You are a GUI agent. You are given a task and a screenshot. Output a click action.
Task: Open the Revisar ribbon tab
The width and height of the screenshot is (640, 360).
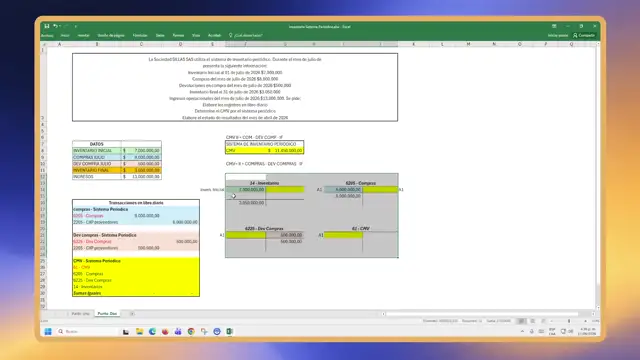point(178,36)
